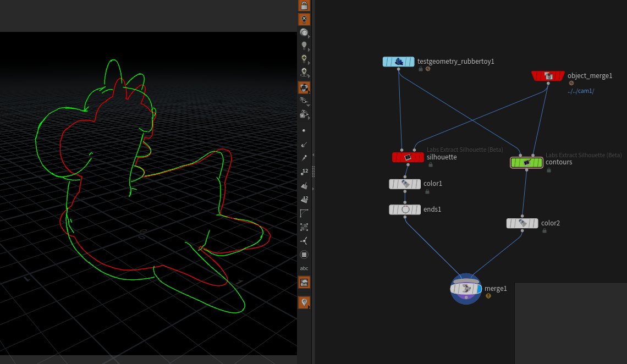Toggle the abc text display icon
The image size is (627, 364).
click(x=304, y=268)
